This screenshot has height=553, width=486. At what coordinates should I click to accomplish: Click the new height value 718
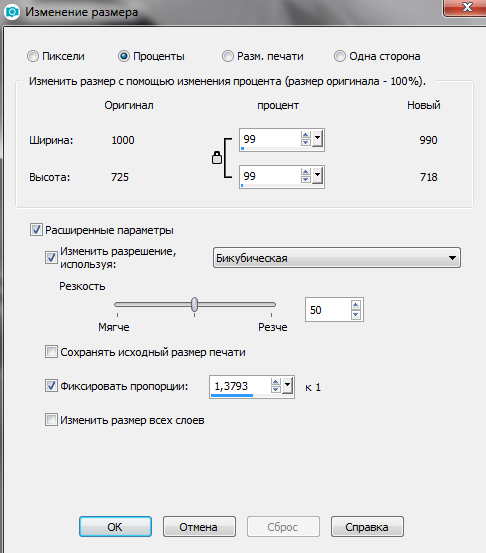pyautogui.click(x=429, y=177)
